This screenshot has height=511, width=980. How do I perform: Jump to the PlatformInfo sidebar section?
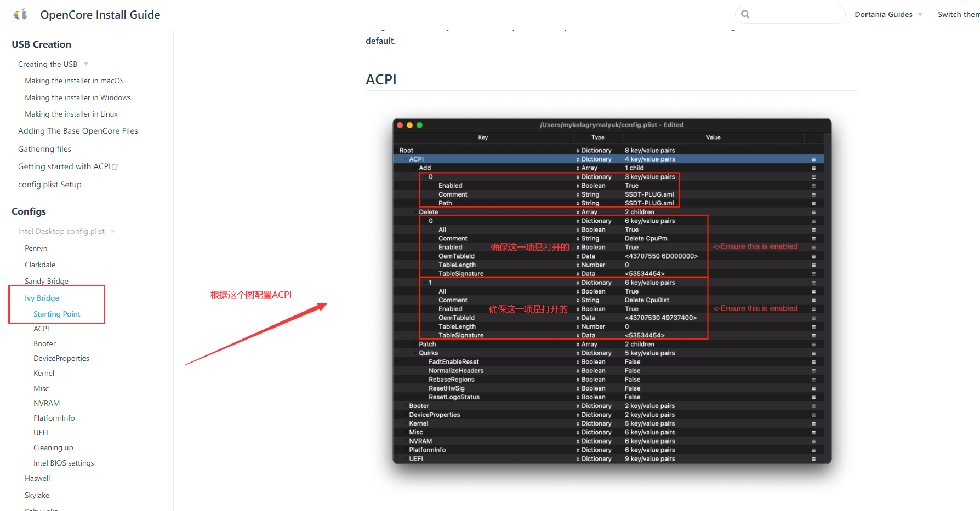[x=54, y=418]
